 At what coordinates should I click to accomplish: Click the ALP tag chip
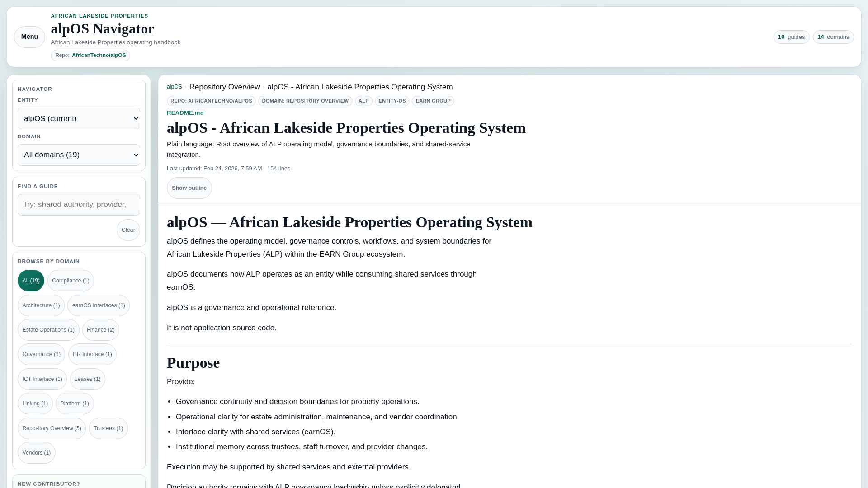click(363, 101)
